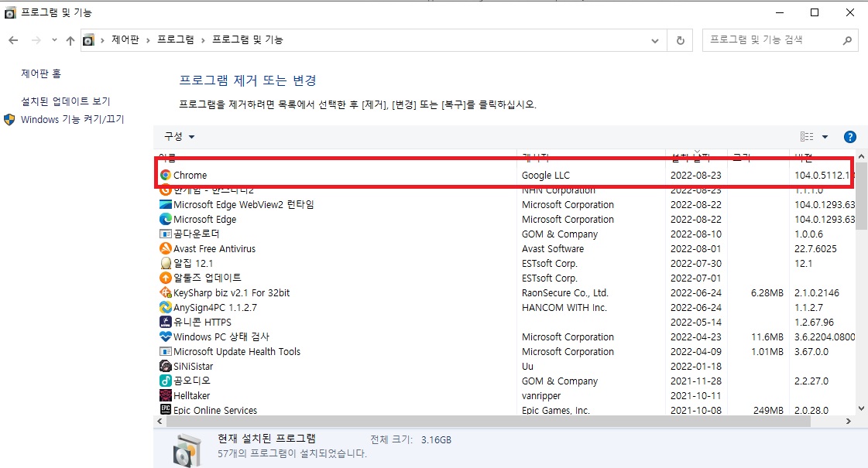The width and height of the screenshot is (868, 468).
Task: Refresh the program list
Action: pos(681,40)
